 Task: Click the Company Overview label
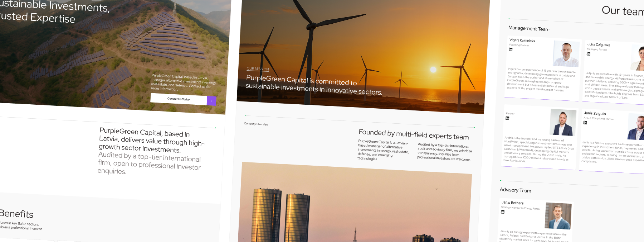(256, 124)
